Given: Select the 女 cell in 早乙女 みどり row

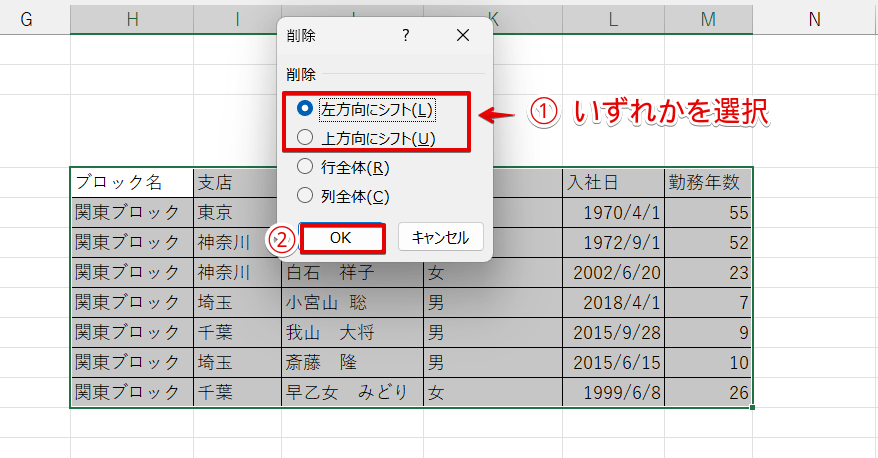Looking at the screenshot, I should [493, 392].
